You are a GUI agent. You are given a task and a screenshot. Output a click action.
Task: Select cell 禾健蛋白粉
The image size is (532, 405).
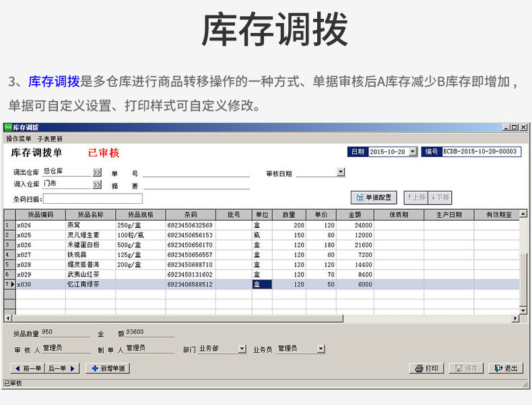[x=90, y=245]
